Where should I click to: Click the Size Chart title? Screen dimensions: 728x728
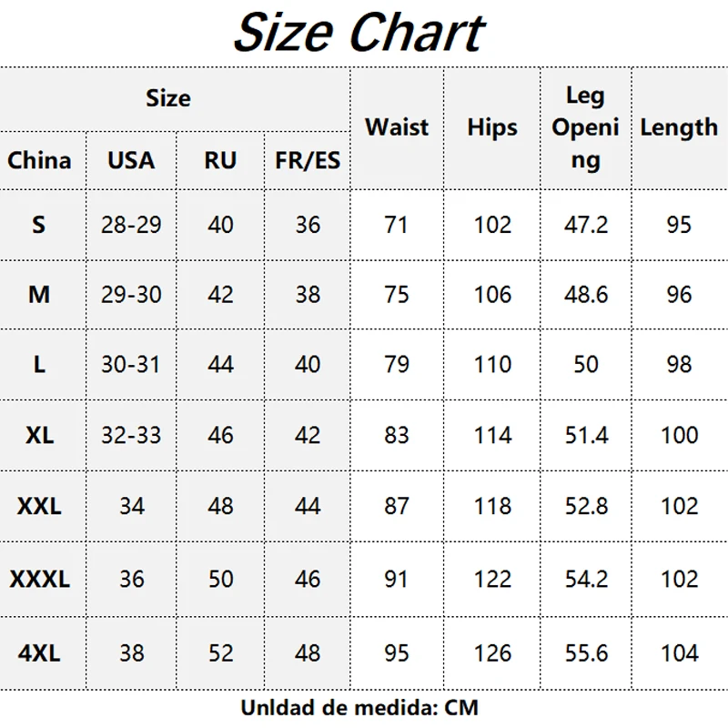click(x=359, y=33)
